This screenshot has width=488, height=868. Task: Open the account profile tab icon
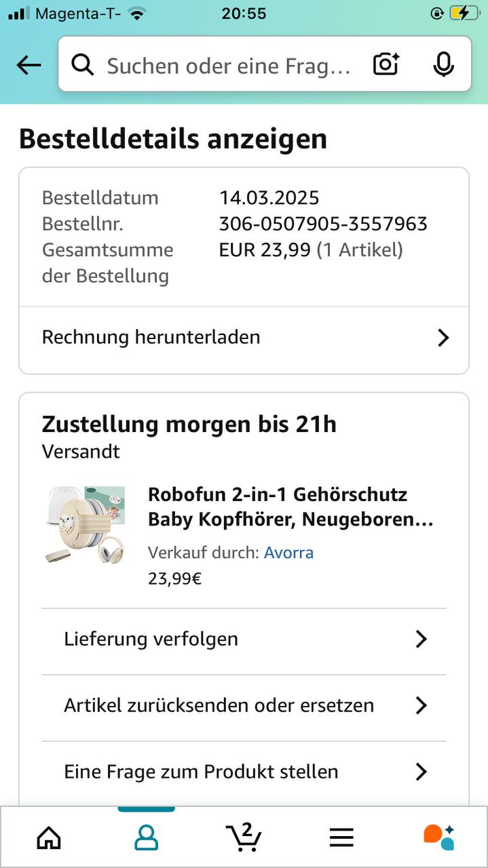(146, 838)
